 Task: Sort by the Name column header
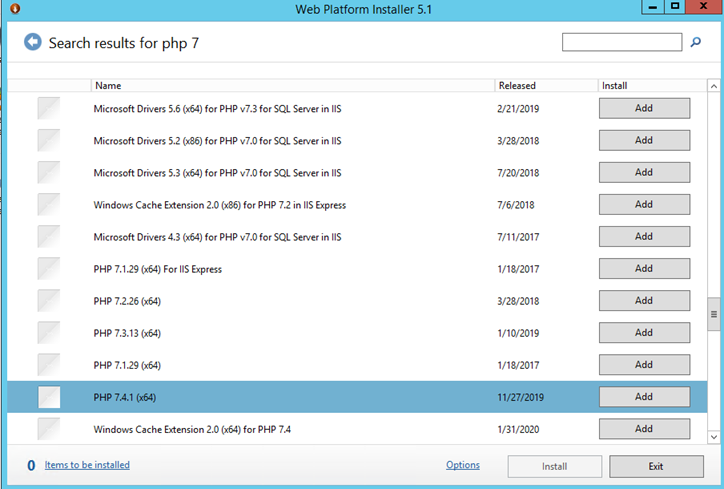tap(293, 85)
